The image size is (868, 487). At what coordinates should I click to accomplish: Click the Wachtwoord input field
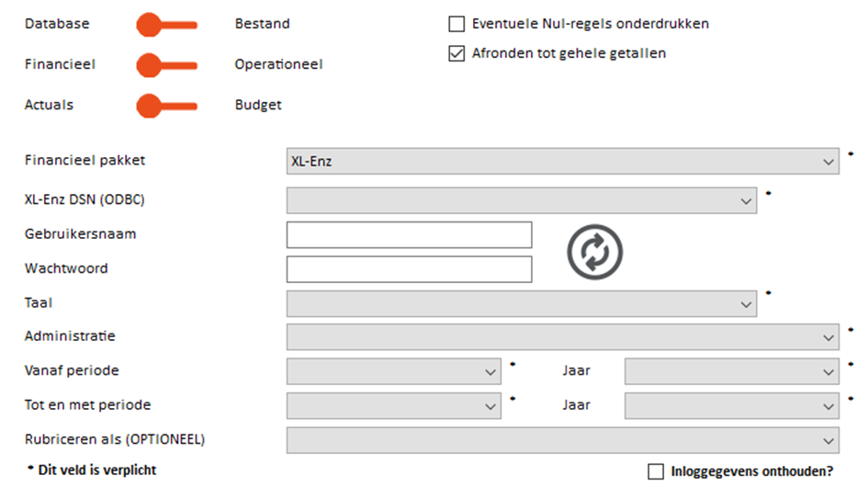[409, 269]
